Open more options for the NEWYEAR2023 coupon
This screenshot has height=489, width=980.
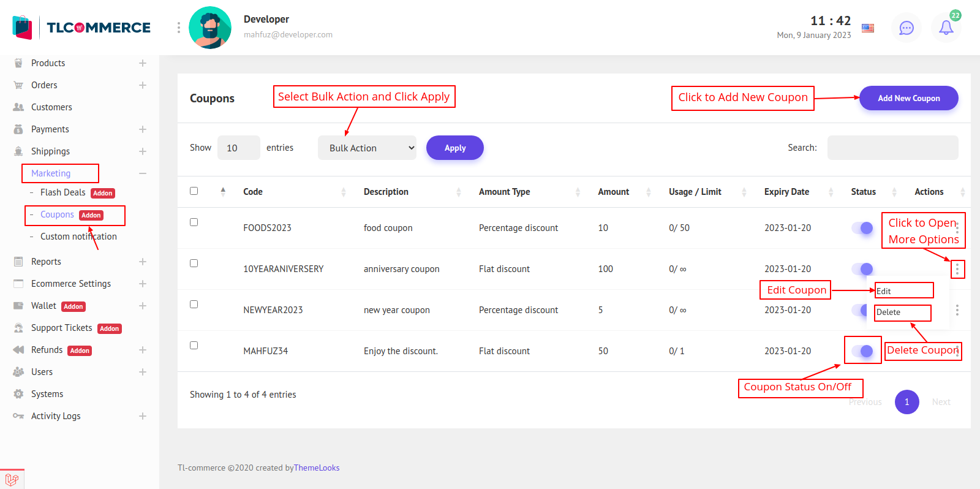[x=957, y=310]
